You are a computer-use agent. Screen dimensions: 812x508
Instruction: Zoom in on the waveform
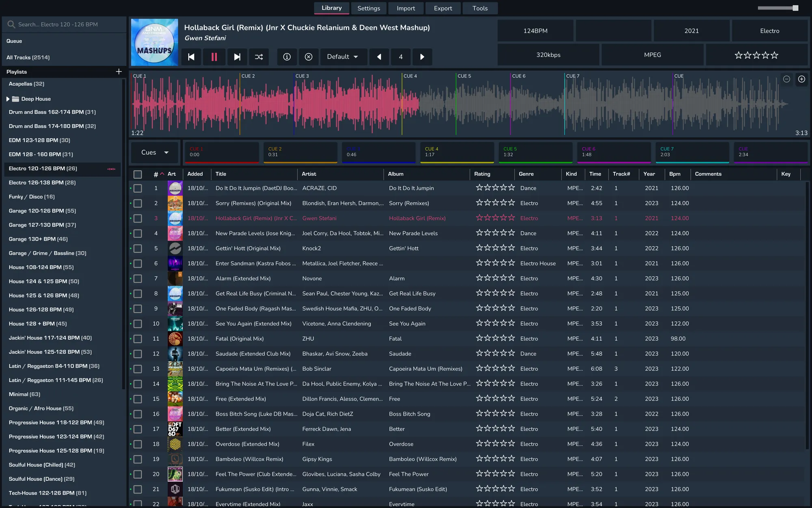[x=801, y=79]
